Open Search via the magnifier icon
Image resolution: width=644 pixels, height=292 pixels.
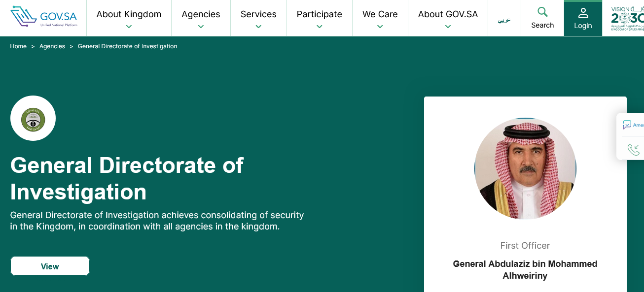pos(542,12)
